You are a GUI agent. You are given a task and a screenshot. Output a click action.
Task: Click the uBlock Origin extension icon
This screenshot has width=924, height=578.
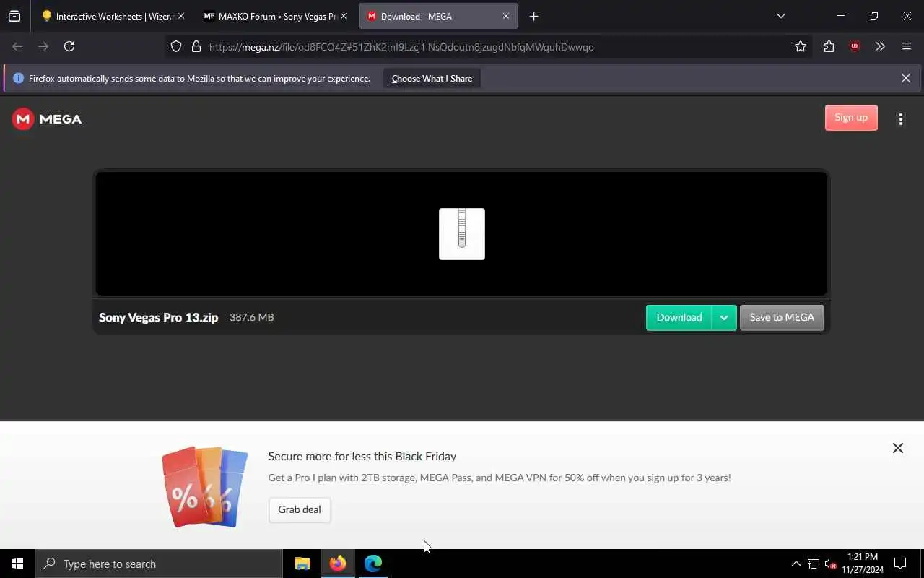(855, 46)
